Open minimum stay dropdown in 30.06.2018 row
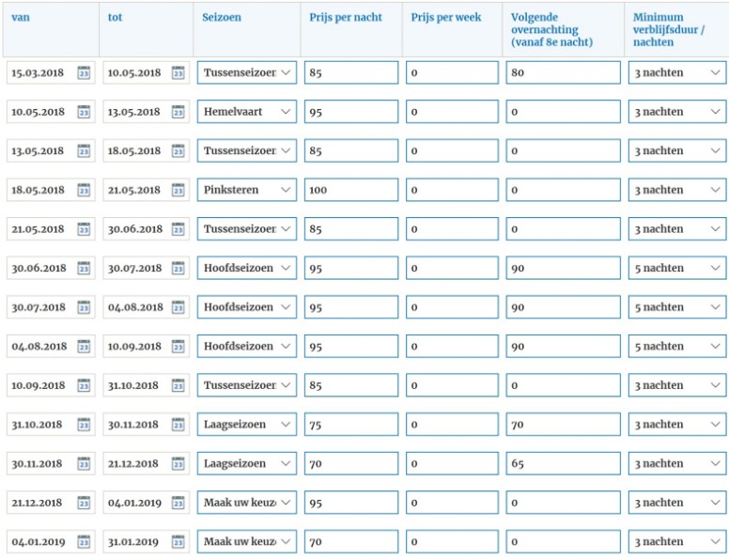The height and width of the screenshot is (560, 729). (676, 269)
